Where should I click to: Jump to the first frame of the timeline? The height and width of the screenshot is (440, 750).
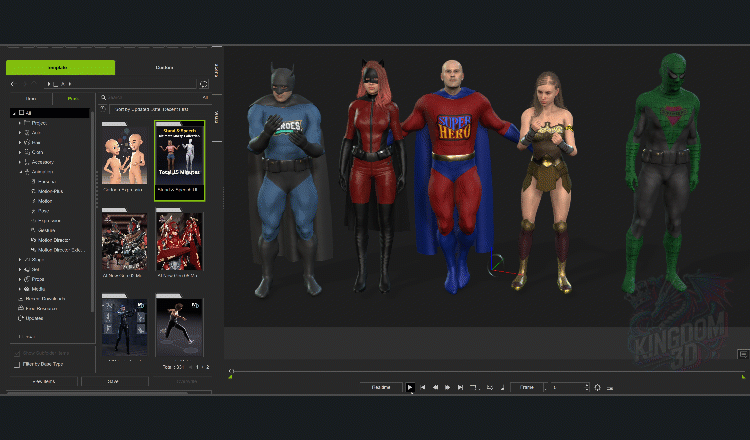click(422, 387)
